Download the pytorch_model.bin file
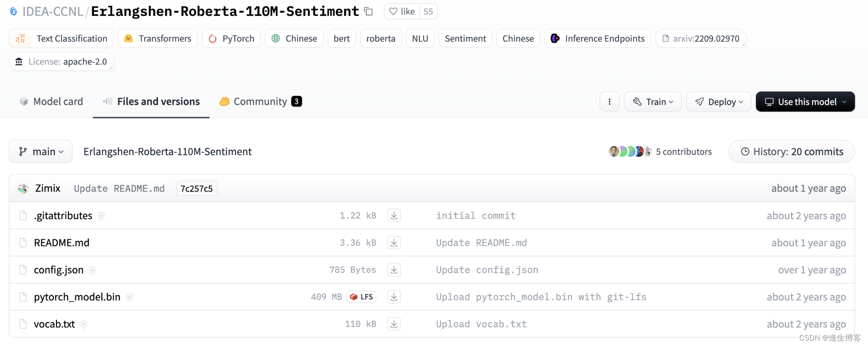The height and width of the screenshot is (346, 868). (x=394, y=297)
